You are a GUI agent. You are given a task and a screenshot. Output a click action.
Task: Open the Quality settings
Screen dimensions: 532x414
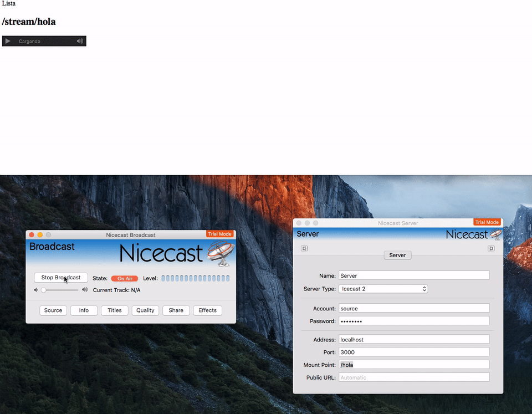145,310
